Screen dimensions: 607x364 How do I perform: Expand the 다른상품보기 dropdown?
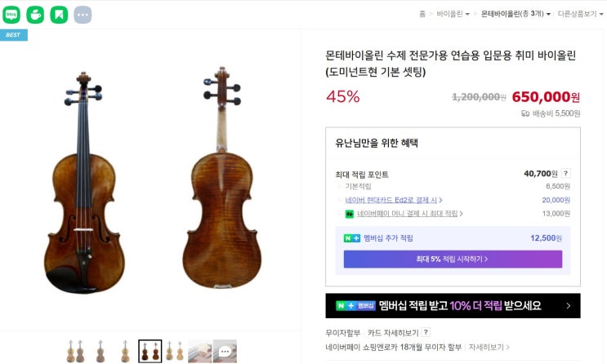(581, 14)
